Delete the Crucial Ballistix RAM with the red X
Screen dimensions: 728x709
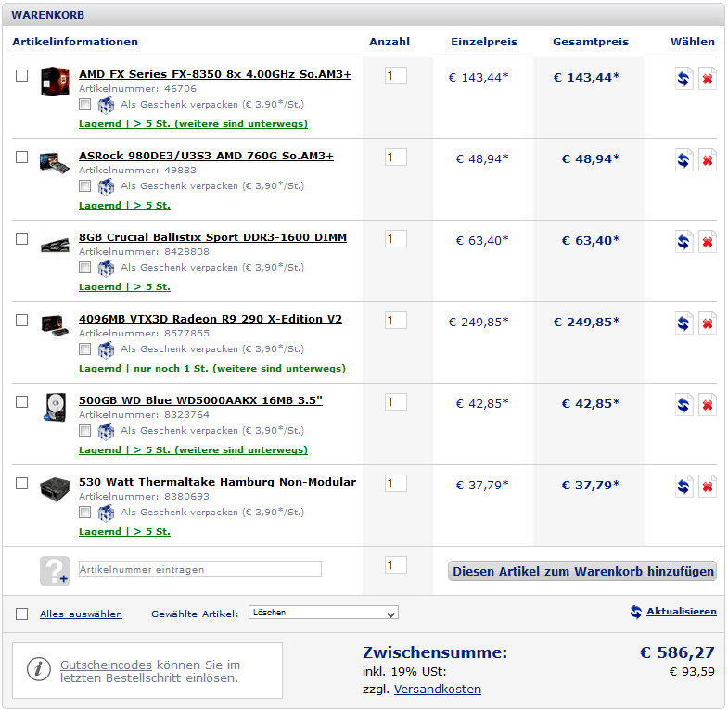tap(707, 242)
